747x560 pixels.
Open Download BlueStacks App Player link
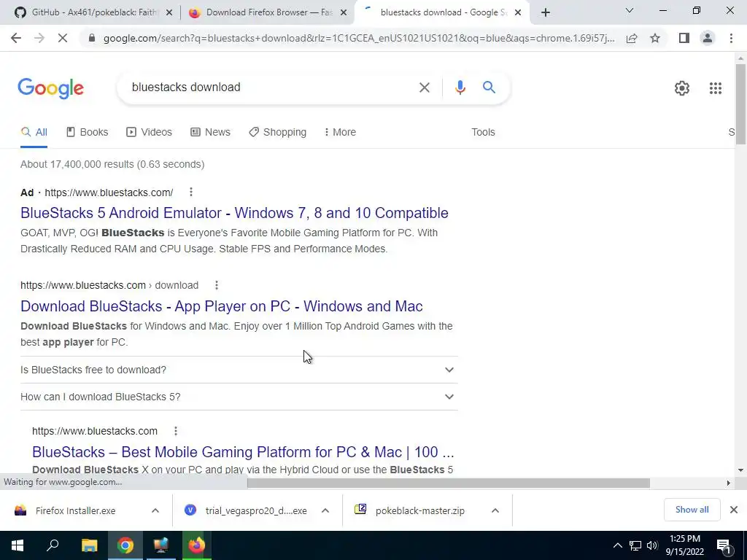pyautogui.click(x=222, y=306)
